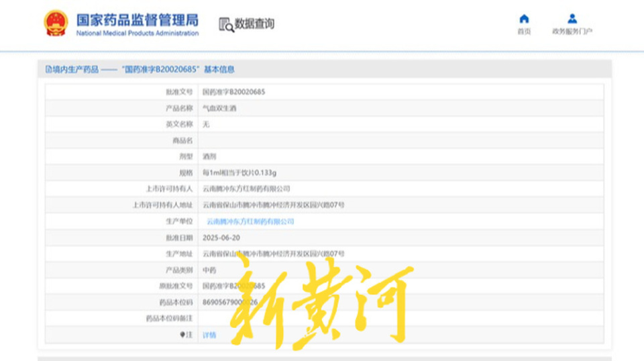The height and width of the screenshot is (361, 644).
Task: Click the user portal person icon
Action: coord(572,19)
